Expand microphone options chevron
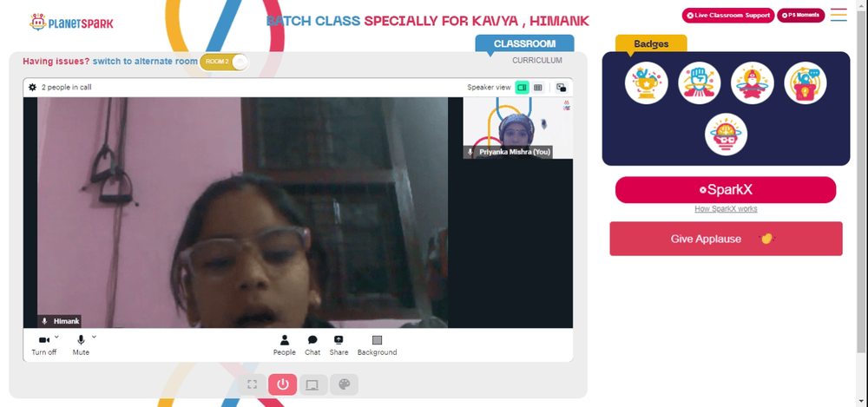Viewport: 868px width, 407px height. point(94,337)
